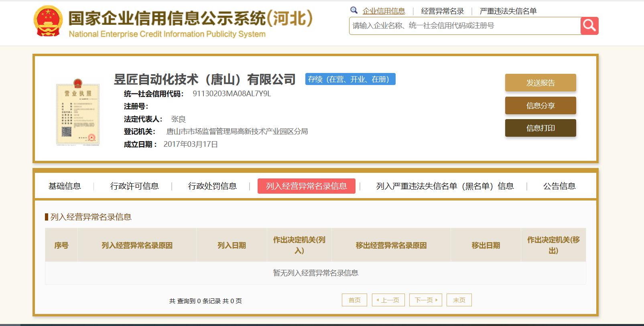Click the red search magnifier button
Image resolution: width=644 pixels, height=326 pixels.
(x=589, y=26)
